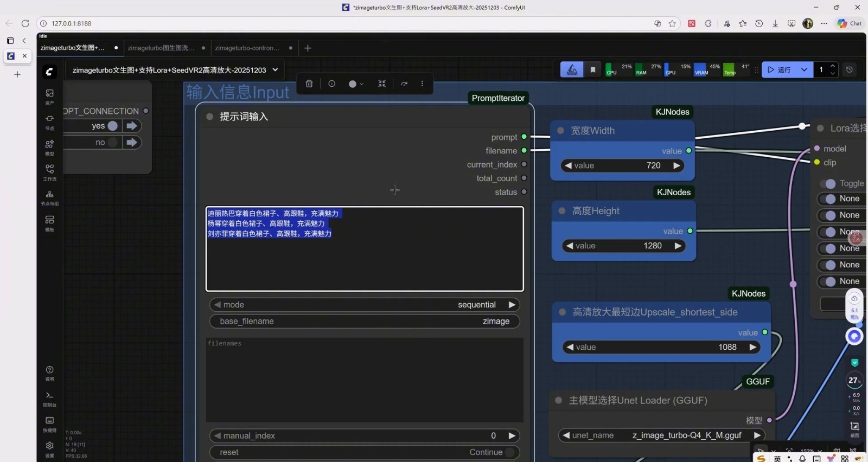Viewport: 868px width, 462px height.
Task: Switch to the zimageturbo-contron workflow tab
Action: [x=247, y=48]
